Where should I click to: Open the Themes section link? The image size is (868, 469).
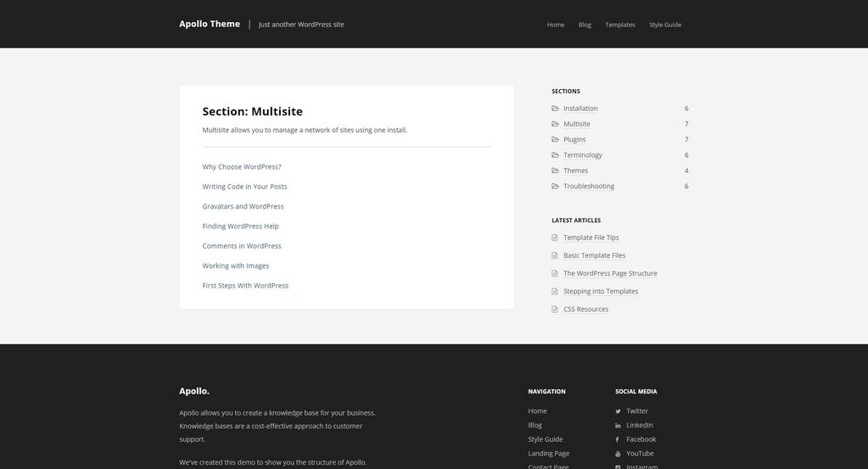(x=576, y=170)
